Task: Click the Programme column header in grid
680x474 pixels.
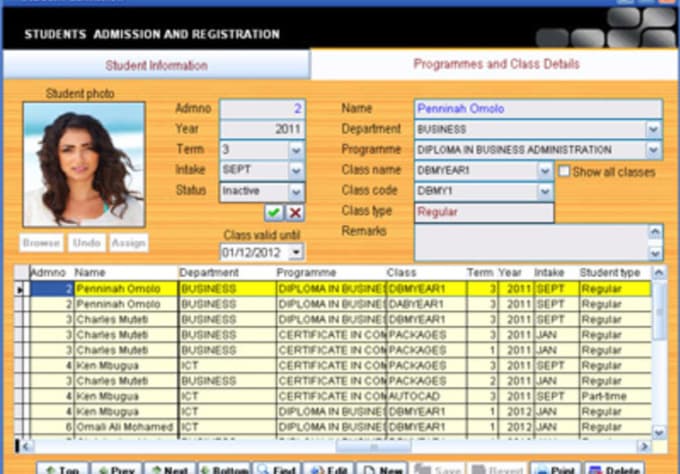Action: click(x=331, y=273)
